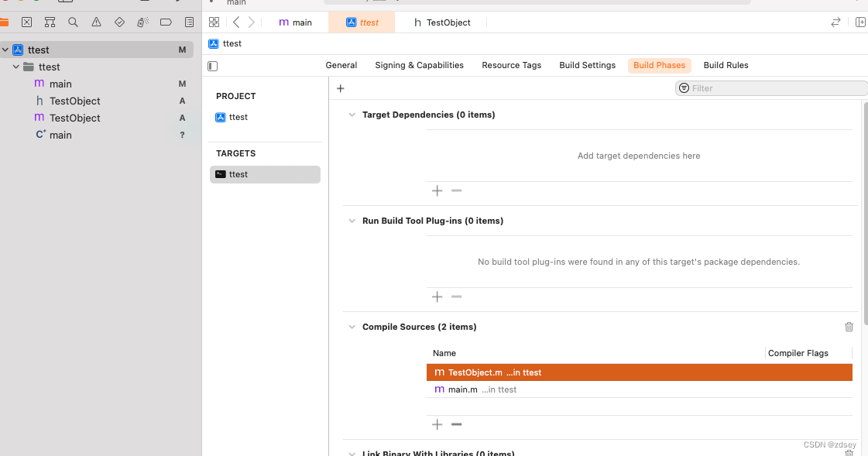The image size is (868, 456).
Task: Click the Name column header
Action: tap(444, 353)
